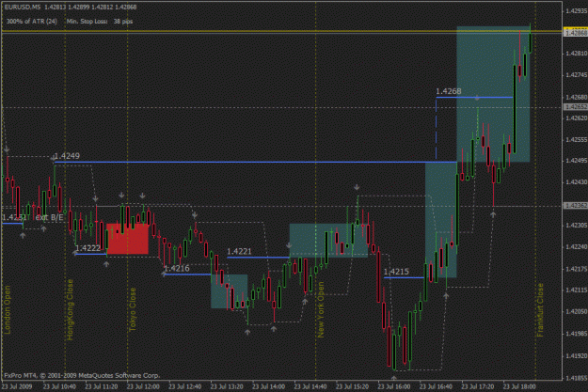Click the '23 Jul 12:00' time axis label

tap(143, 386)
